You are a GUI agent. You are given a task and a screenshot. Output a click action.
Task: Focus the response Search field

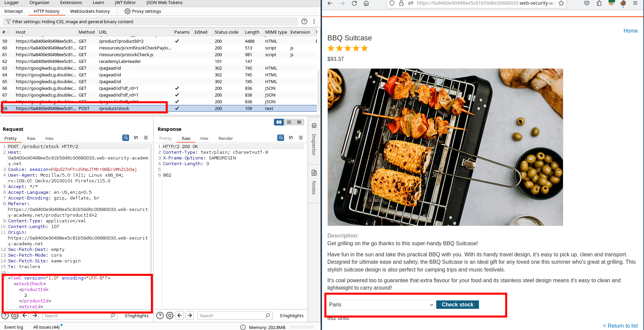[234, 316]
